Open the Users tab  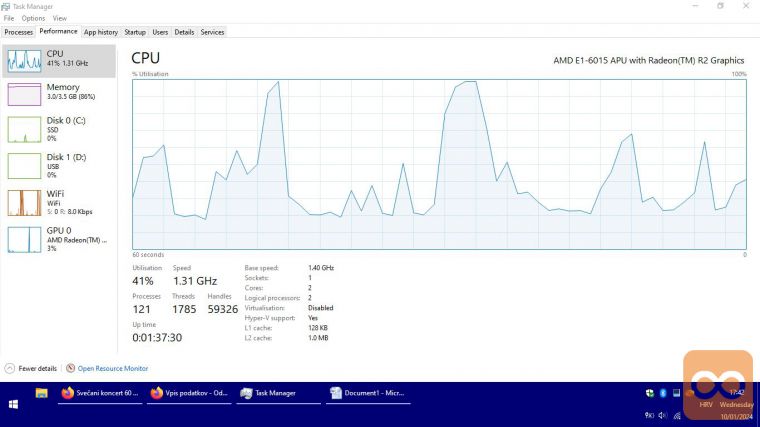(x=160, y=32)
